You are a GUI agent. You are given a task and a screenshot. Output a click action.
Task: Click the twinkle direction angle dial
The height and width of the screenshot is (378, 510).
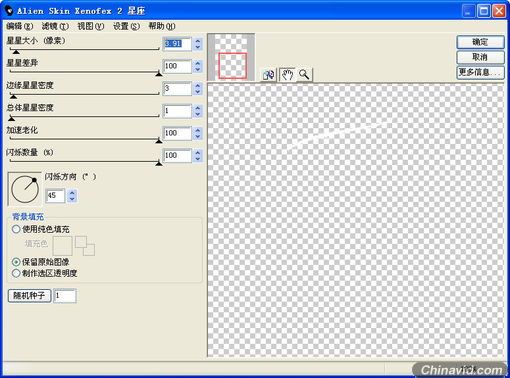click(25, 189)
